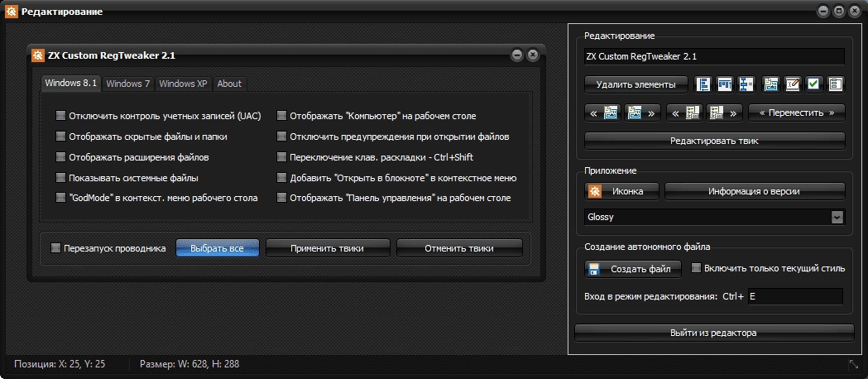
Task: Check Добавить "Открыть в блокноте" option
Action: [397, 178]
